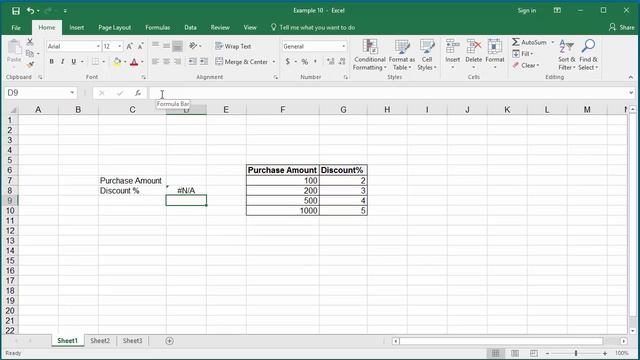This screenshot has width=640, height=360.
Task: Select cell D8 showing #N/A
Action: point(186,191)
